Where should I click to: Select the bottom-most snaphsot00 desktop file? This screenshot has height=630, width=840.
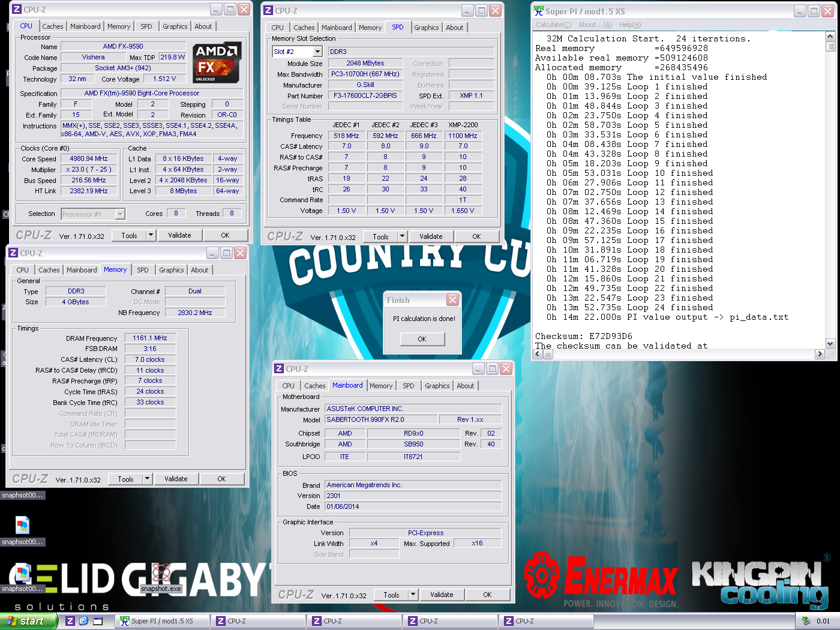point(22,579)
